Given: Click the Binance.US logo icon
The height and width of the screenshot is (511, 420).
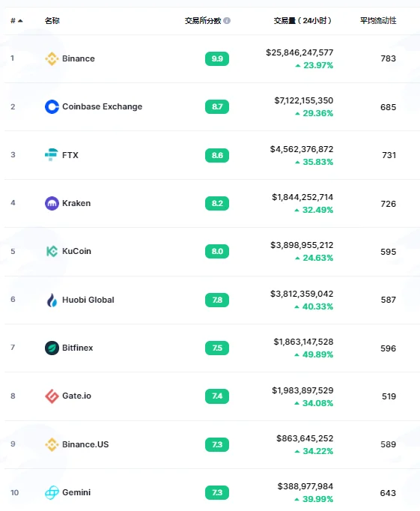Looking at the screenshot, I should (52, 444).
